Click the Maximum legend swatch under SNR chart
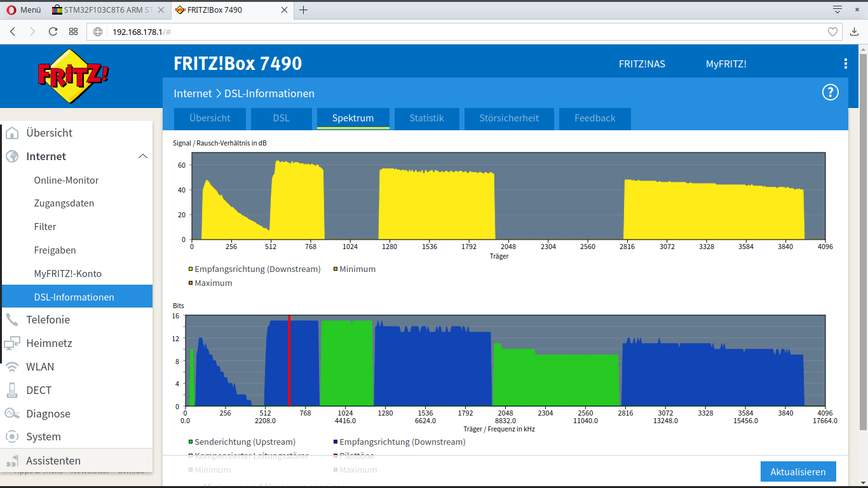 tap(191, 283)
